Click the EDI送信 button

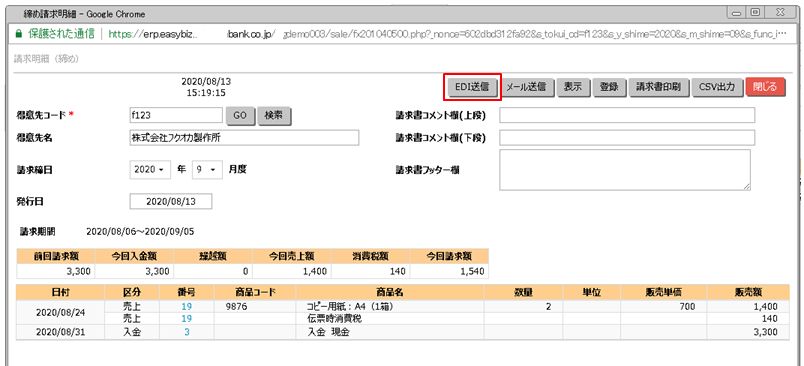[x=472, y=87]
